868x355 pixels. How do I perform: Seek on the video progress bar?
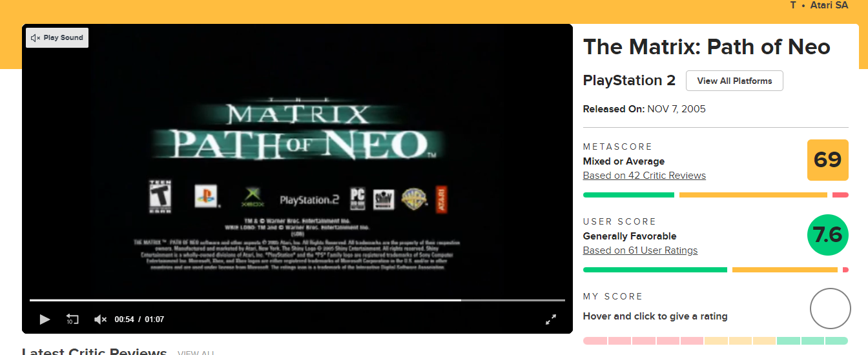[x=297, y=300]
